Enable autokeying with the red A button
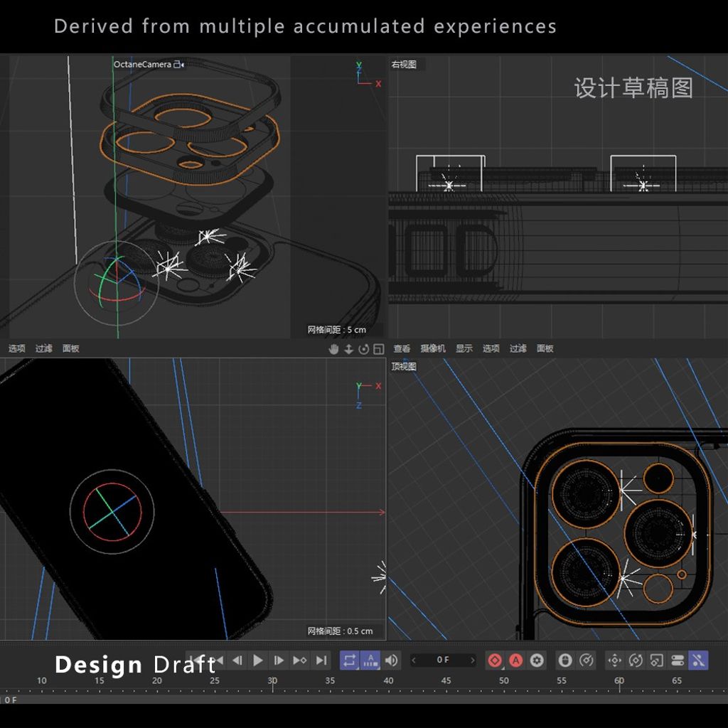 (516, 660)
